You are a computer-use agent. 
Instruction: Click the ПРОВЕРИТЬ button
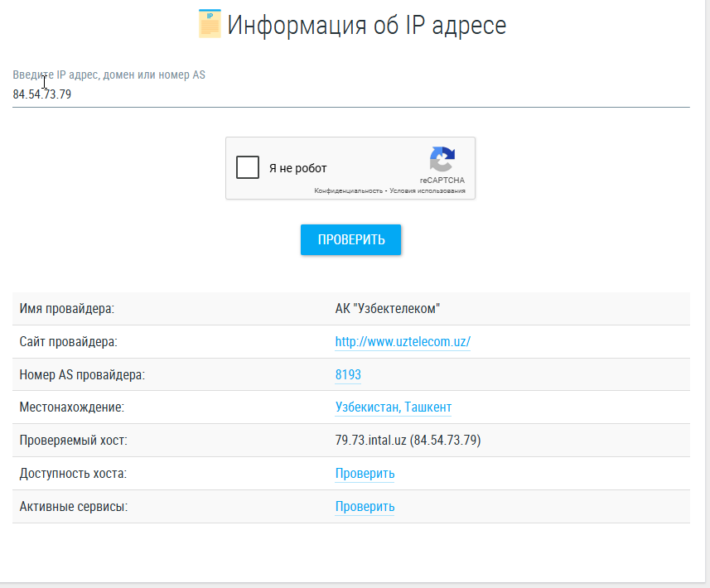[x=351, y=239]
